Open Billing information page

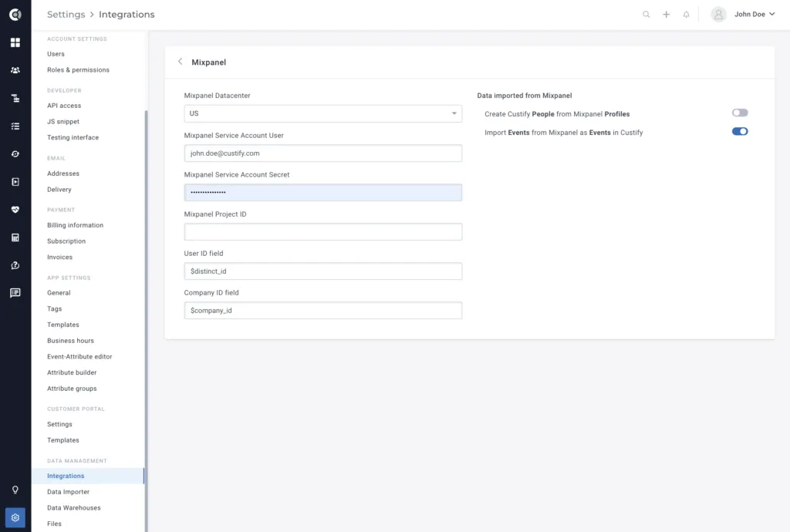(75, 225)
